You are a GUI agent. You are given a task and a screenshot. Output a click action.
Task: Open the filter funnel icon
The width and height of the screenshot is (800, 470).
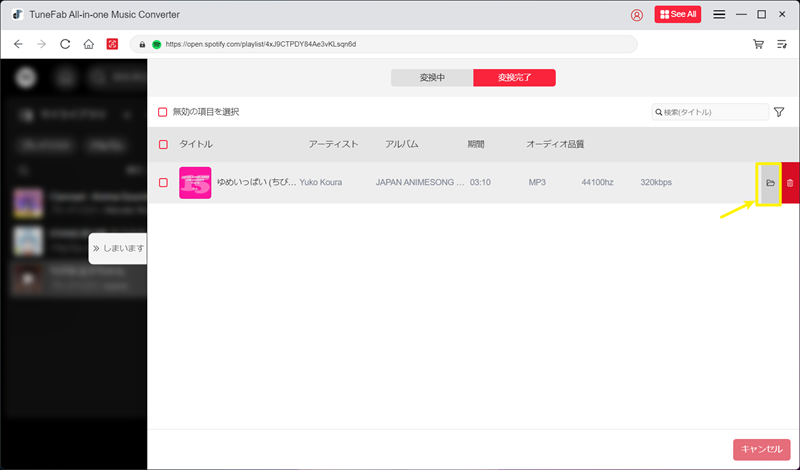coord(779,112)
